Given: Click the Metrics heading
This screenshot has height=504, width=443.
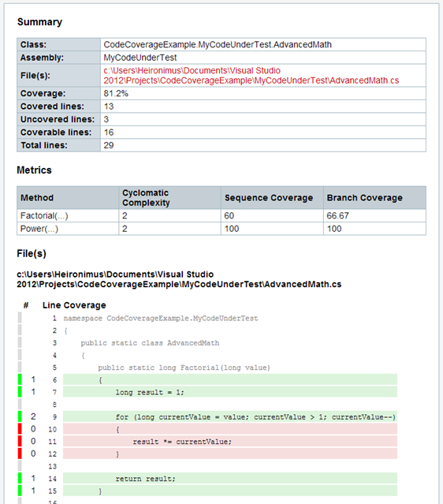Looking at the screenshot, I should click(34, 170).
